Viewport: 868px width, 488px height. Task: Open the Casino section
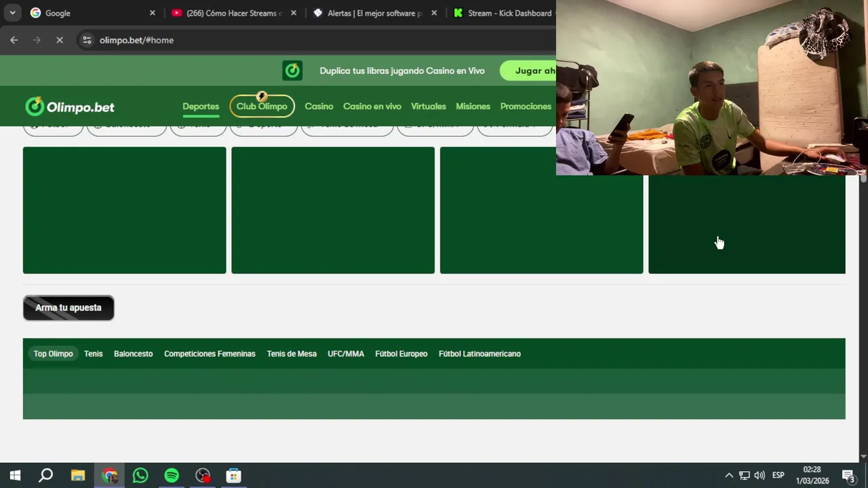point(319,106)
